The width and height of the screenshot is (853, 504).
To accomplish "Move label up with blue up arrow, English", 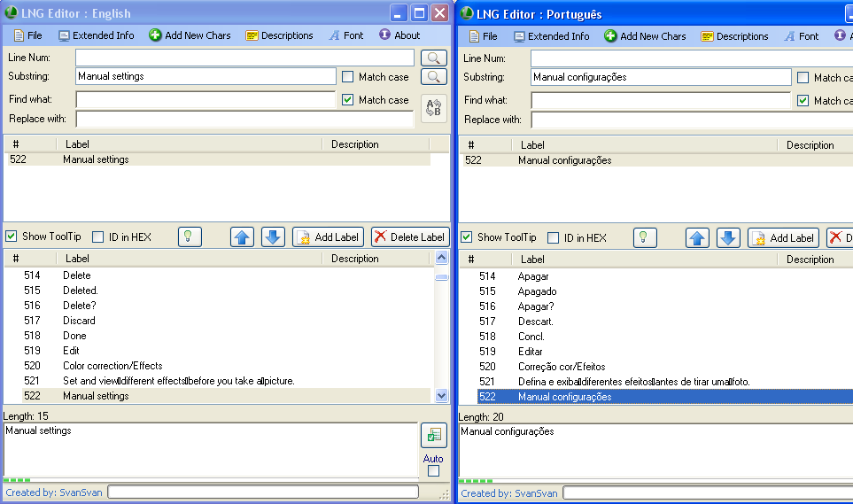I will (x=242, y=236).
